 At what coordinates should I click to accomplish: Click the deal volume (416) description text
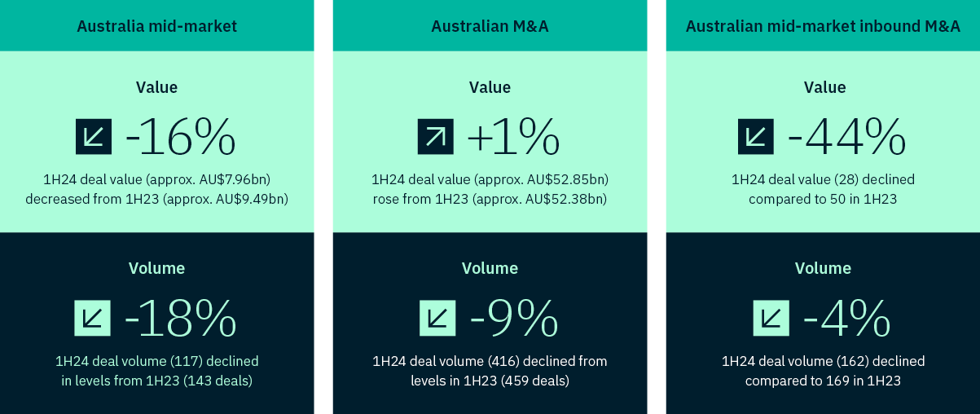[x=490, y=370]
